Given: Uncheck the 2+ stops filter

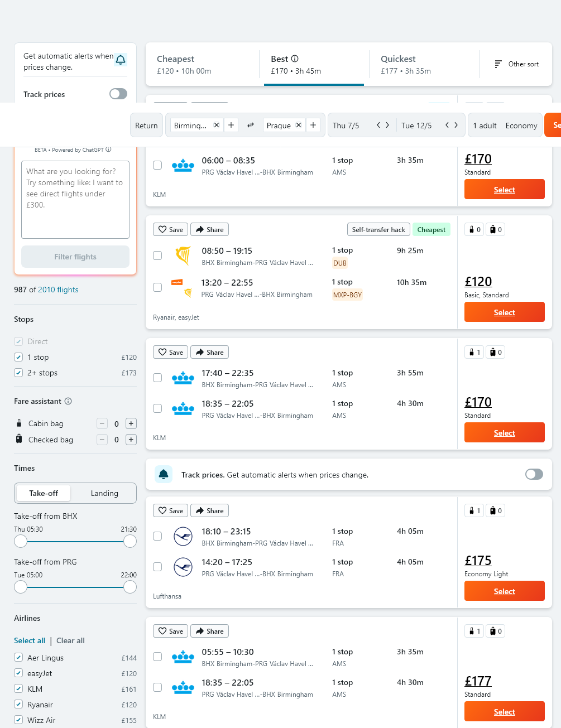Looking at the screenshot, I should point(18,373).
